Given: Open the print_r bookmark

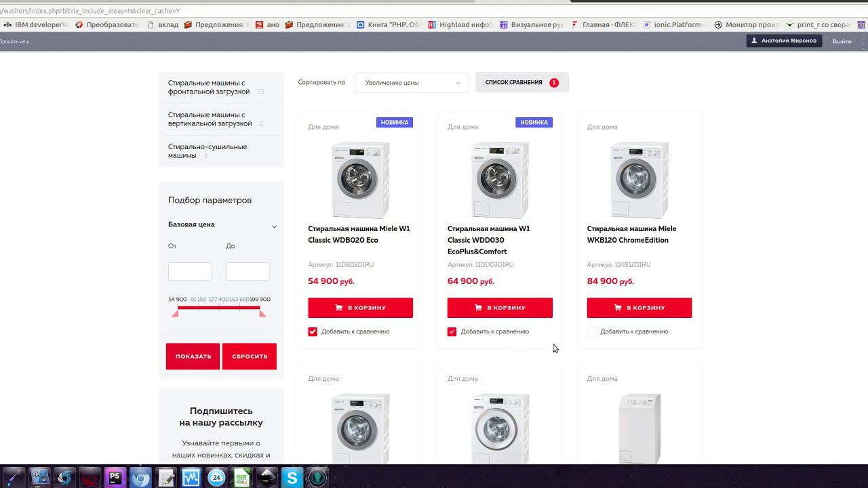Looking at the screenshot, I should click(x=817, y=24).
